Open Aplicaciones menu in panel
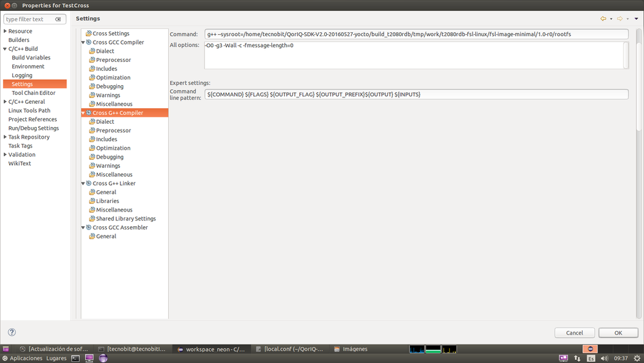This screenshot has width=644, height=363. [22, 358]
